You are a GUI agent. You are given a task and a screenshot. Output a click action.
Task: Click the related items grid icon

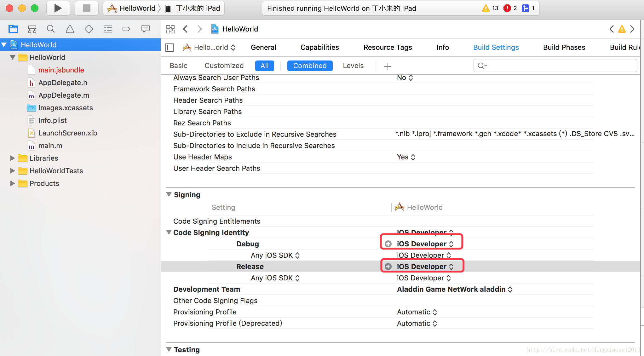(170, 29)
